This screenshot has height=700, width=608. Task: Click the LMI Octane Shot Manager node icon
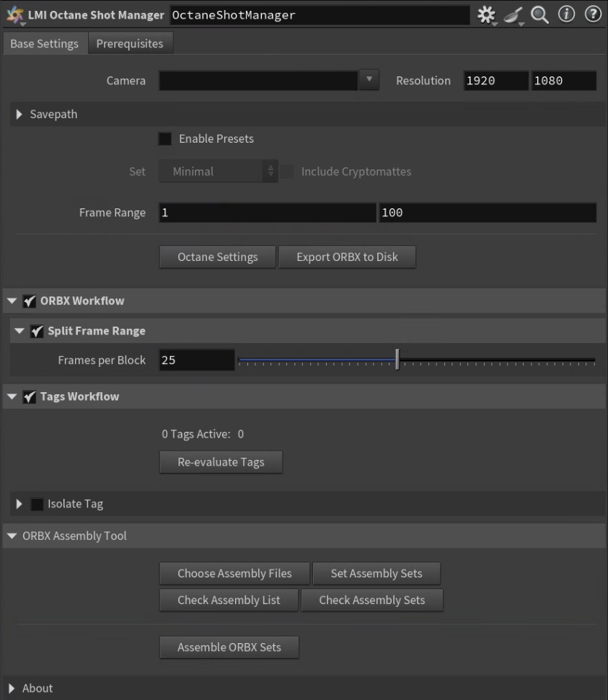(14, 14)
